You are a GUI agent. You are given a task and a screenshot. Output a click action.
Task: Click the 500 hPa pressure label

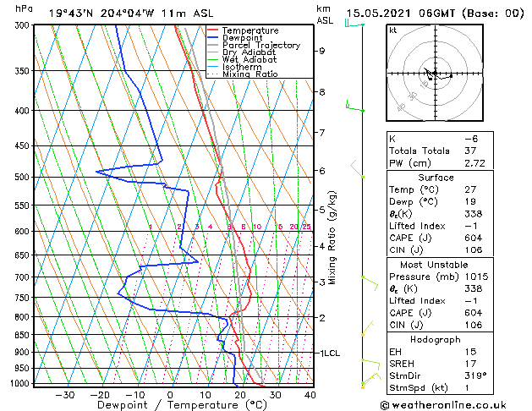pos(24,177)
